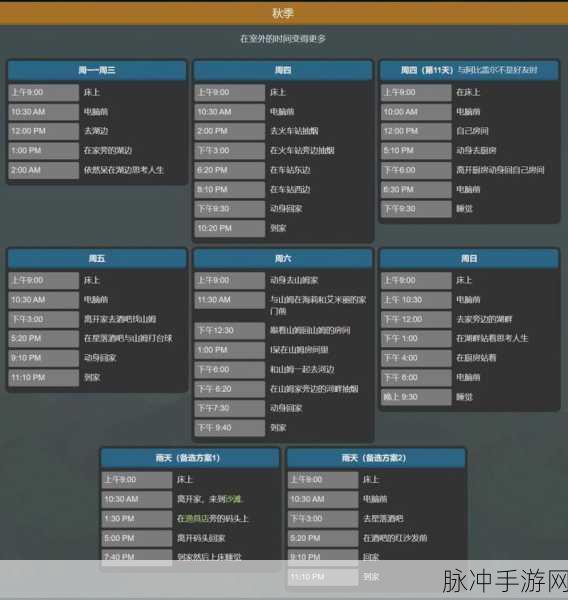Click the 周六 card header
Image resolution: width=568 pixels, height=600 pixels.
pyautogui.click(x=283, y=259)
